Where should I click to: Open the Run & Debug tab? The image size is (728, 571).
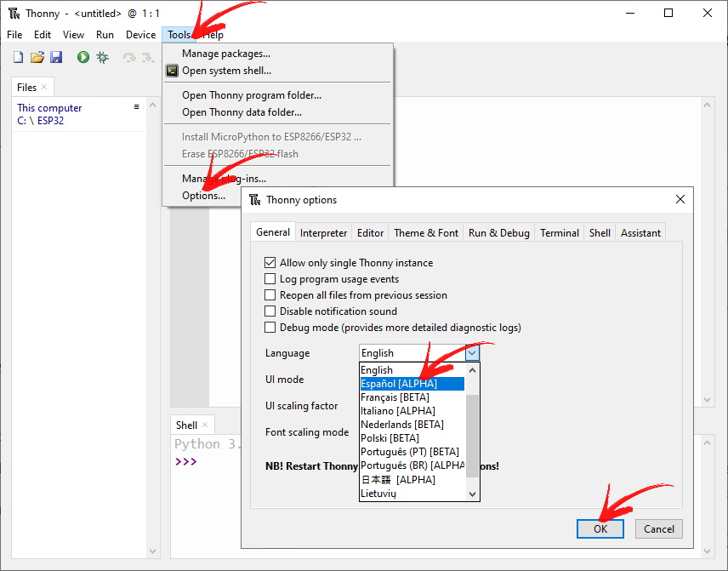[x=499, y=233]
